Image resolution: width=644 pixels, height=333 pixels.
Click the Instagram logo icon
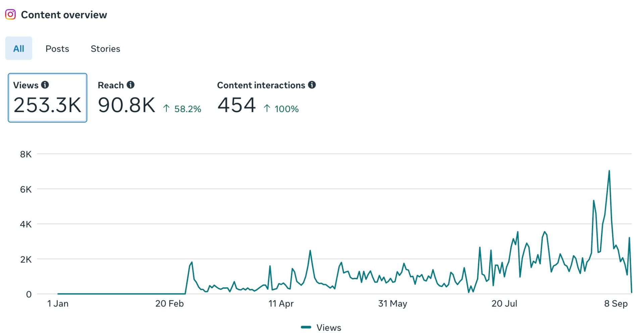point(10,14)
